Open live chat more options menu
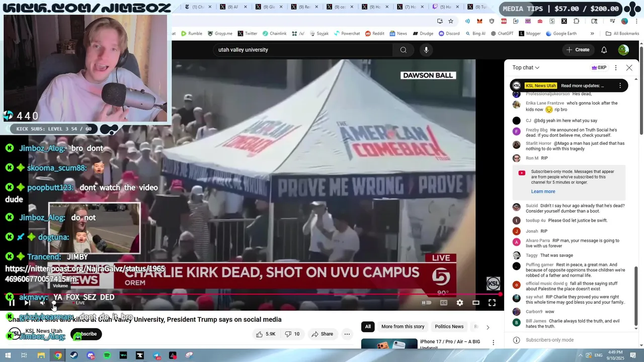Image resolution: width=644 pixels, height=362 pixels. [x=616, y=67]
